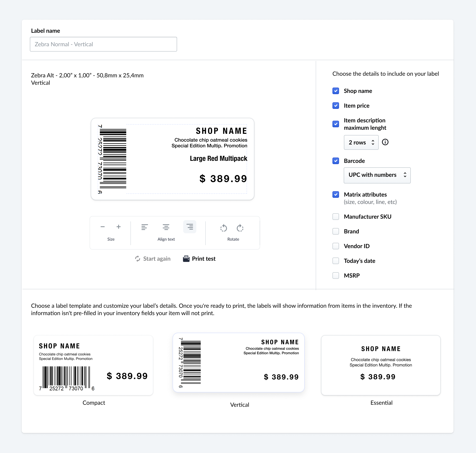The width and height of the screenshot is (476, 453).
Task: Rotate label counterclockwise
Action: pyautogui.click(x=224, y=228)
